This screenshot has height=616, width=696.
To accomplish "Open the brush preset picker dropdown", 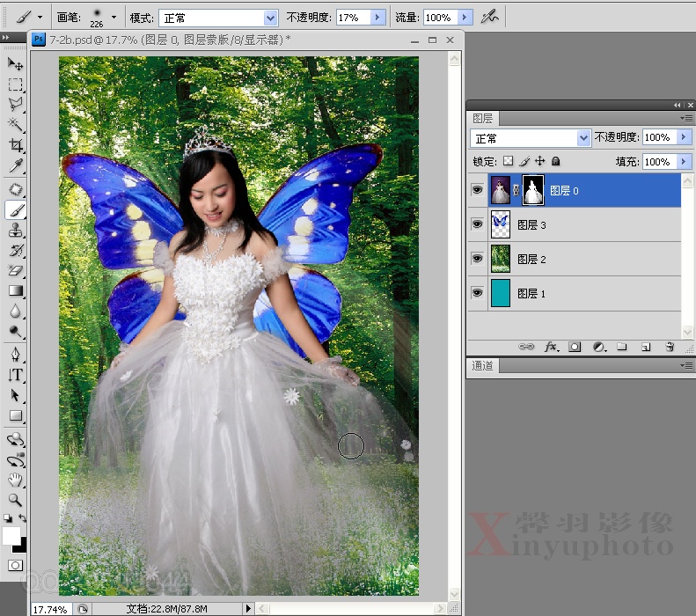I will coord(114,18).
